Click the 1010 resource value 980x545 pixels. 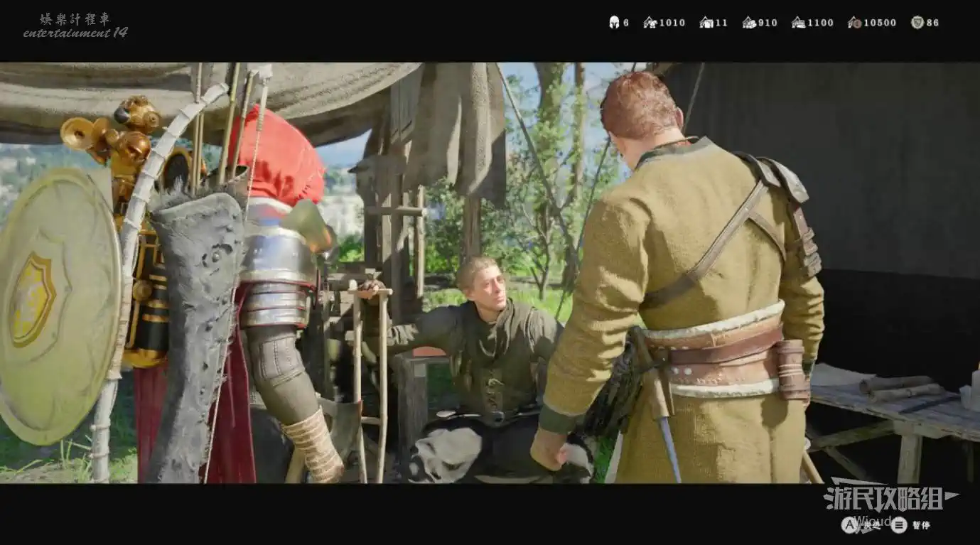click(x=672, y=23)
